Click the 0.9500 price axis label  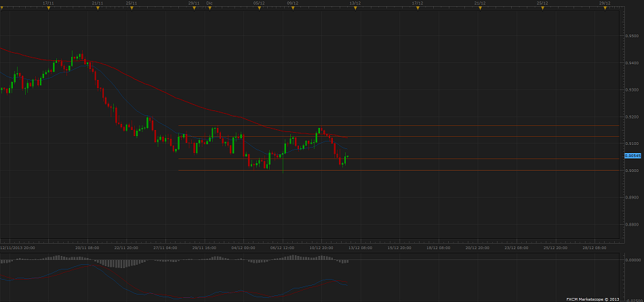click(x=632, y=35)
